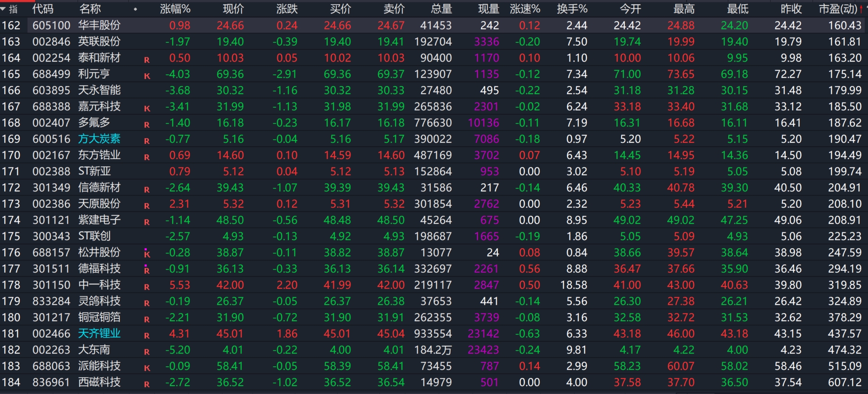Open the highlighted stock 方大炭素

[99, 139]
